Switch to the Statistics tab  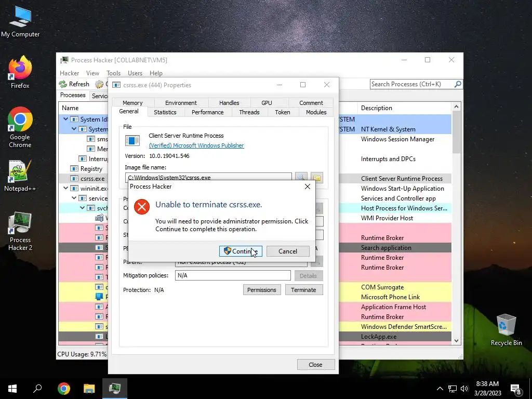tap(165, 112)
